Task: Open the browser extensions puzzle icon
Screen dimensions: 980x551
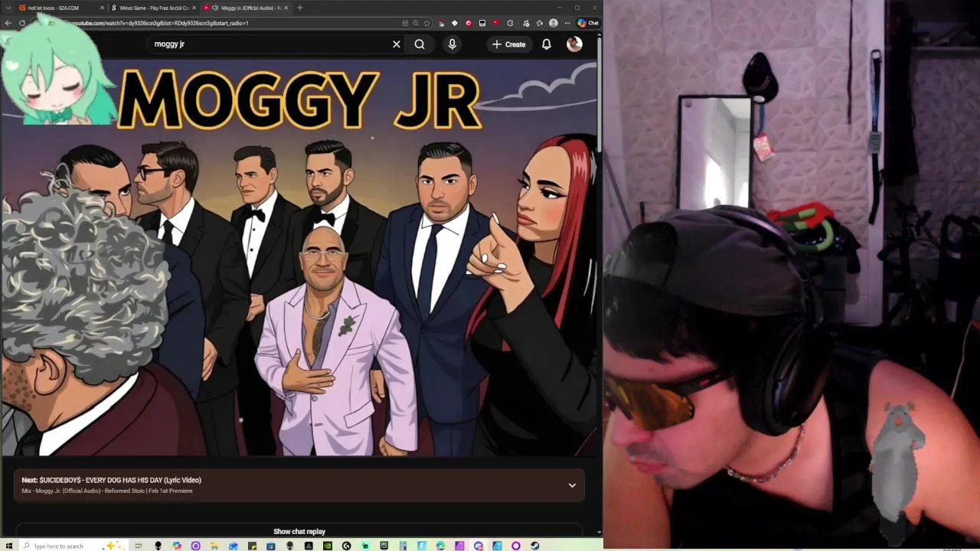Action: (510, 23)
